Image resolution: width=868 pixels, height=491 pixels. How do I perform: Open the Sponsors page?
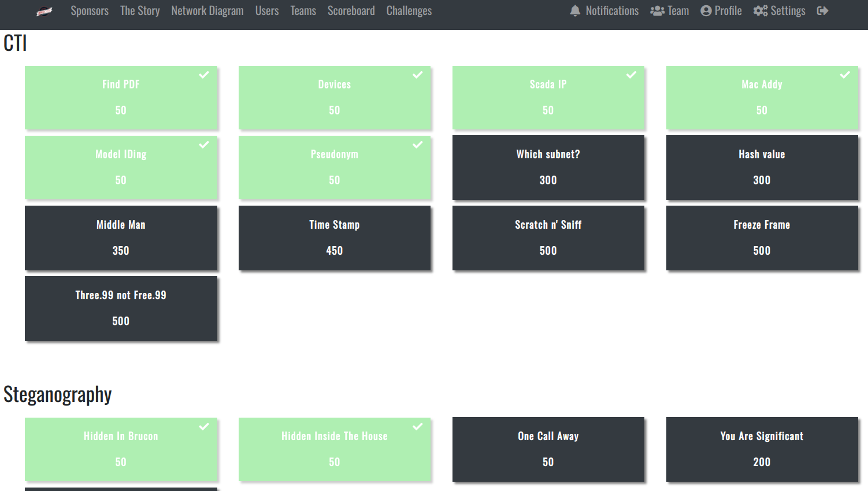pyautogui.click(x=90, y=10)
